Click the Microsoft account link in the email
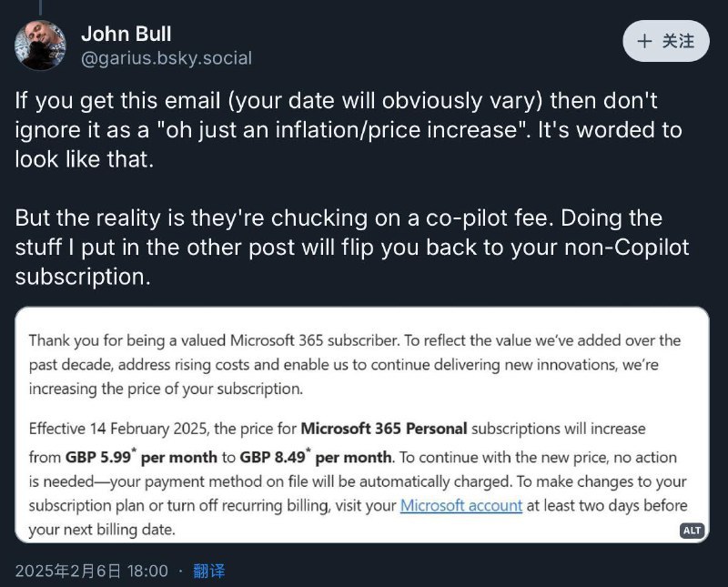This screenshot has width=728, height=587. coord(461,505)
